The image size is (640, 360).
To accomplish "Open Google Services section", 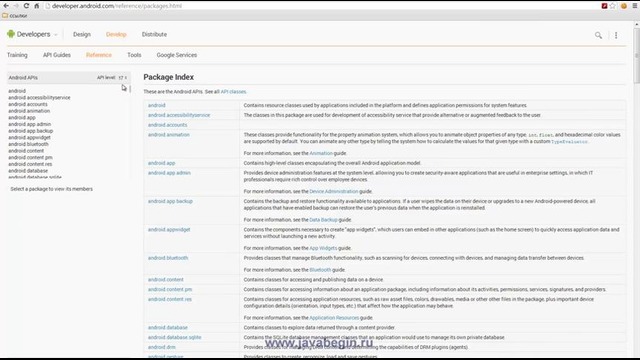I will (177, 55).
